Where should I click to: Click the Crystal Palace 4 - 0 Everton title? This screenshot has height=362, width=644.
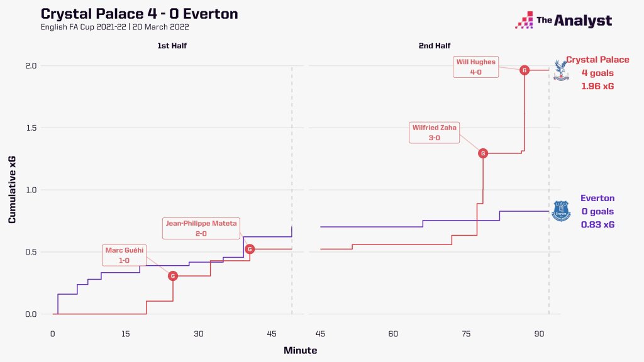[x=139, y=14]
